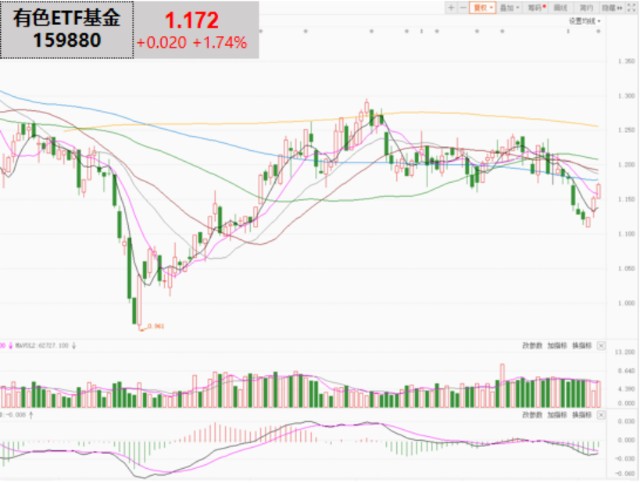Open the 复权 dropdown in the chart toolbar
The image size is (640, 483).
coord(482,8)
